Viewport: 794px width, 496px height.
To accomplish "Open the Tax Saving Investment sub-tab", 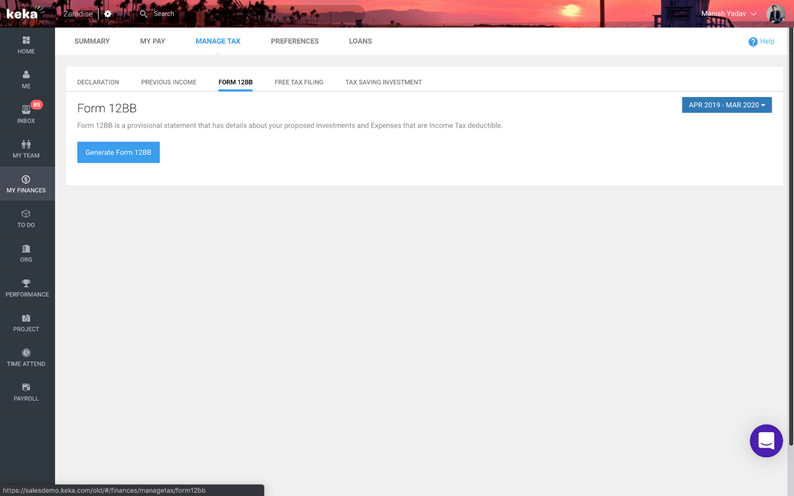I will pyautogui.click(x=383, y=82).
